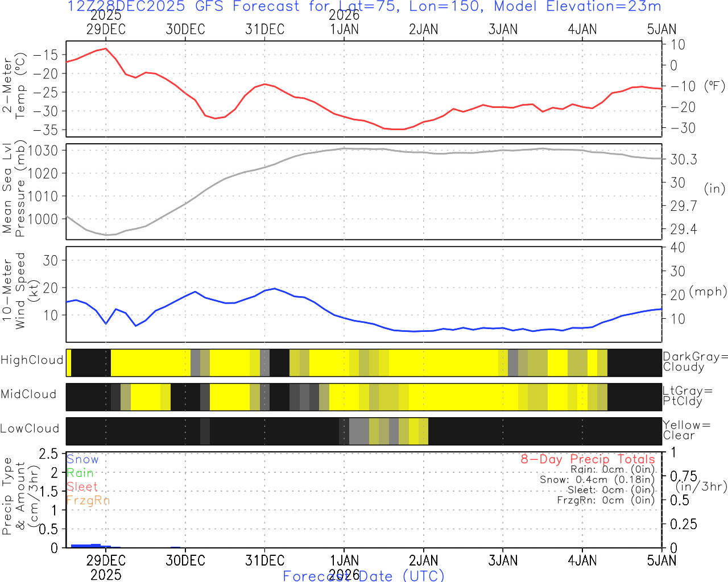The image size is (728, 582).
Task: Click the 31DEC label above the temperature chart
Action: point(264,30)
